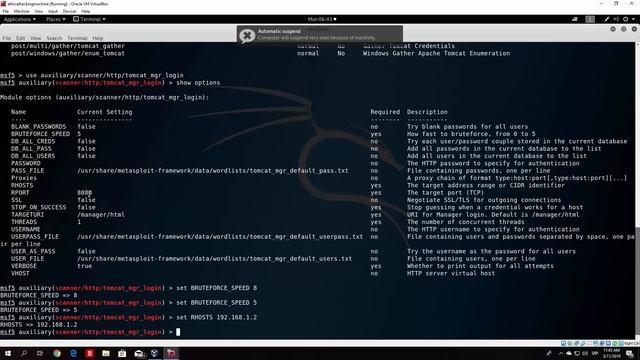
Task: Select the running Kali VM taskbar icon
Action: 171,353
